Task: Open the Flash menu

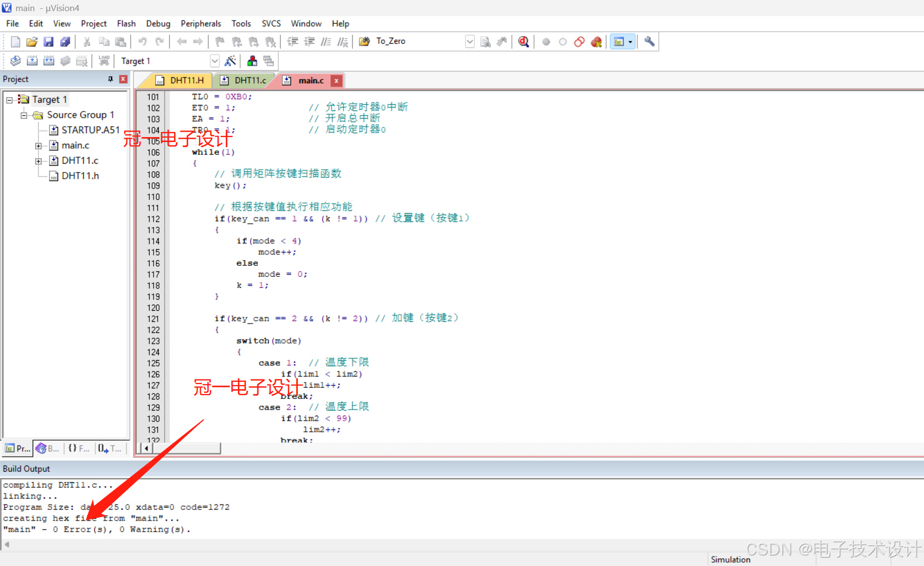Action: (126, 23)
